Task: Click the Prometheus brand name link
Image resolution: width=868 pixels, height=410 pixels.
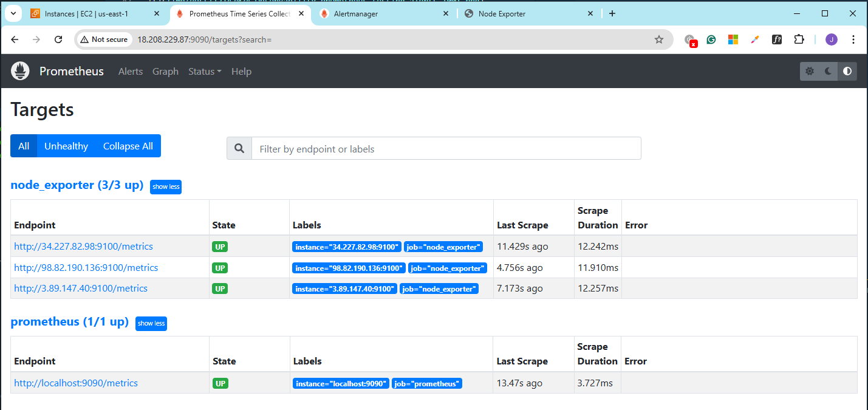Action: [x=72, y=71]
